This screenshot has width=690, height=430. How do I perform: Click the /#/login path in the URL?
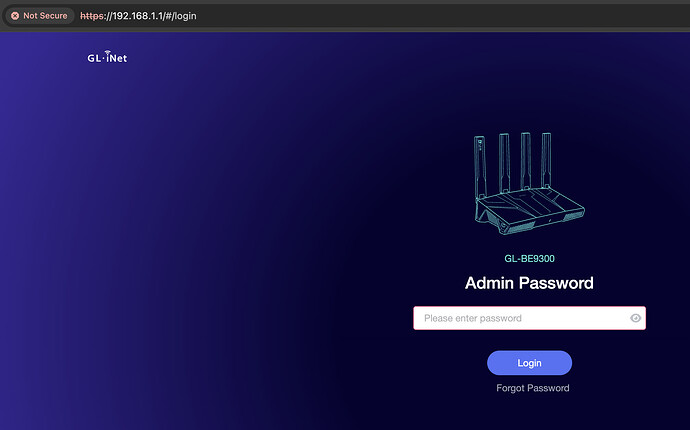point(182,16)
